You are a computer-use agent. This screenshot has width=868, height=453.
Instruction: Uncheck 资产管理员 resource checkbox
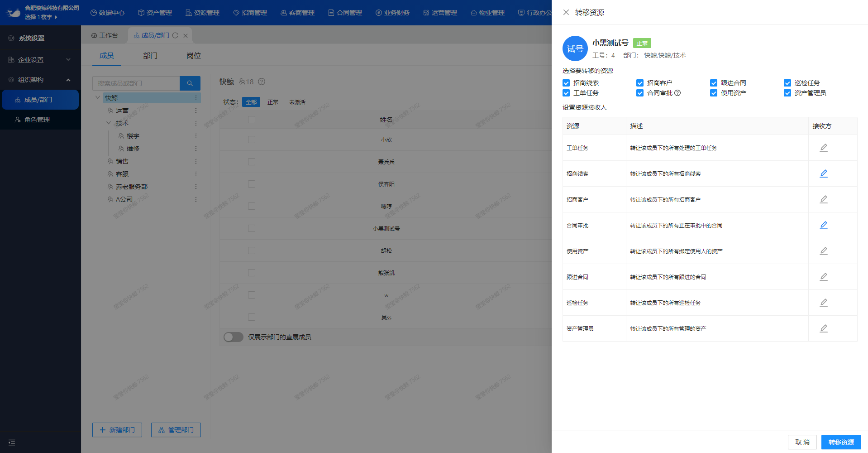(787, 93)
